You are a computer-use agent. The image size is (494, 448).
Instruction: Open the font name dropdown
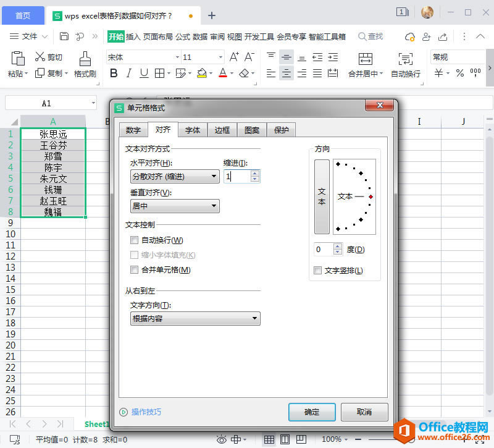click(x=177, y=57)
